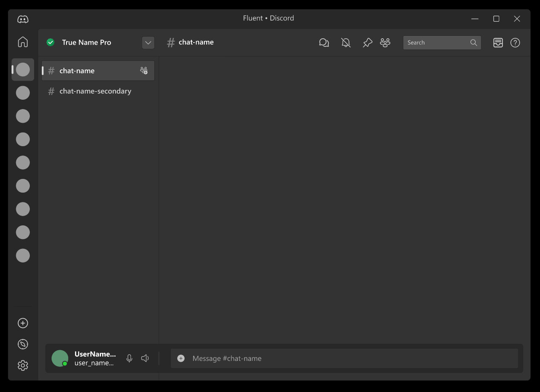Viewport: 540px width, 392px height.
Task: Click the help question mark icon
Action: [515, 43]
